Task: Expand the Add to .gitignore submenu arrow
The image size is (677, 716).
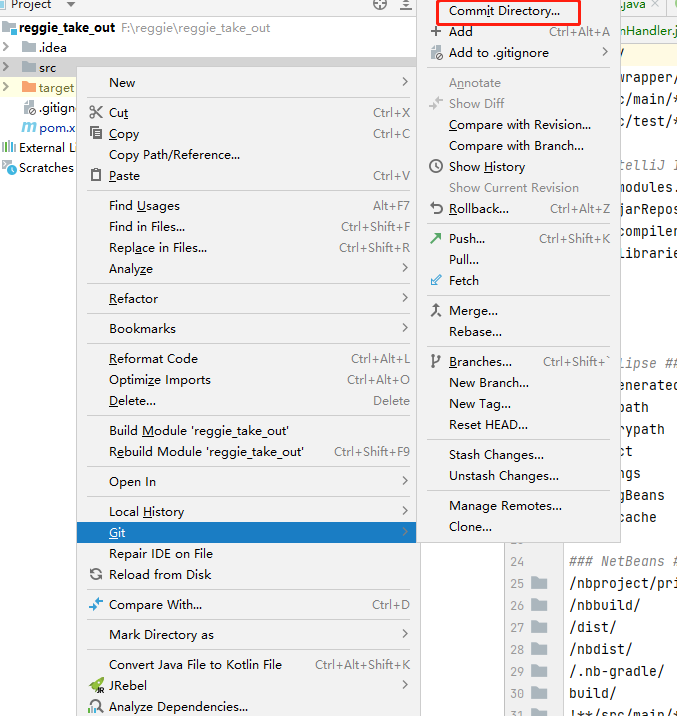Action: pyautogui.click(x=605, y=52)
